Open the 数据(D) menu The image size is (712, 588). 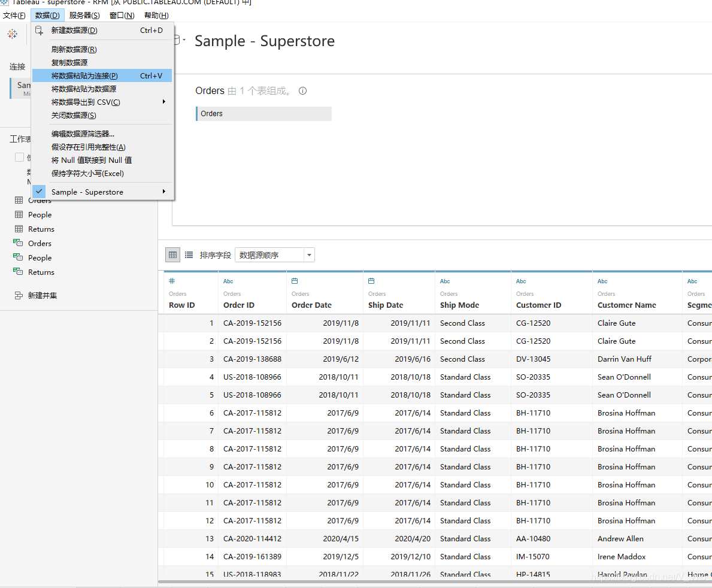pyautogui.click(x=47, y=16)
